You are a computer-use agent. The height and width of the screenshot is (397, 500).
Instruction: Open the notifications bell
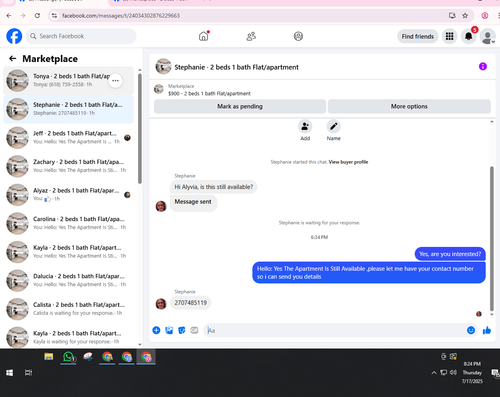pyautogui.click(x=468, y=36)
